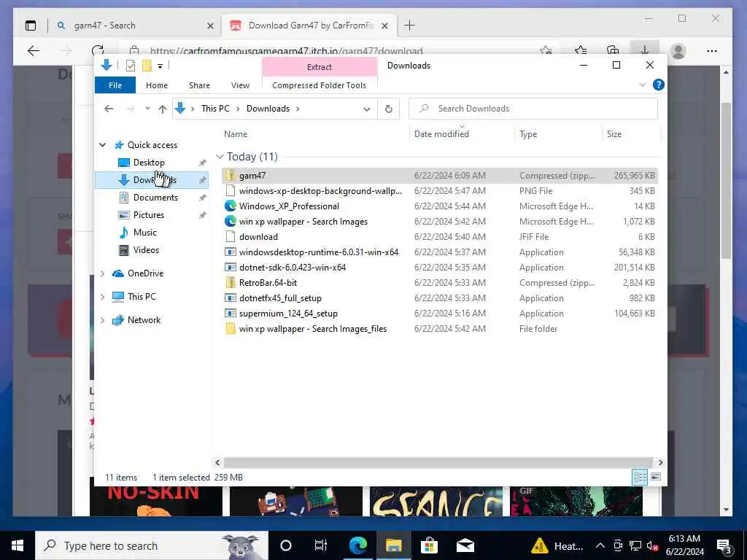Open the Windows Start menu
The height and width of the screenshot is (560, 747).
(18, 545)
